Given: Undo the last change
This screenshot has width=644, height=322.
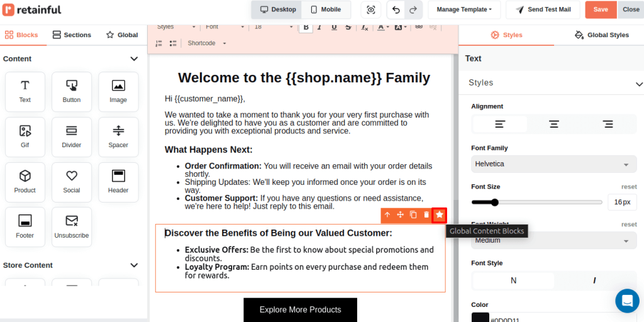Looking at the screenshot, I should (x=396, y=10).
